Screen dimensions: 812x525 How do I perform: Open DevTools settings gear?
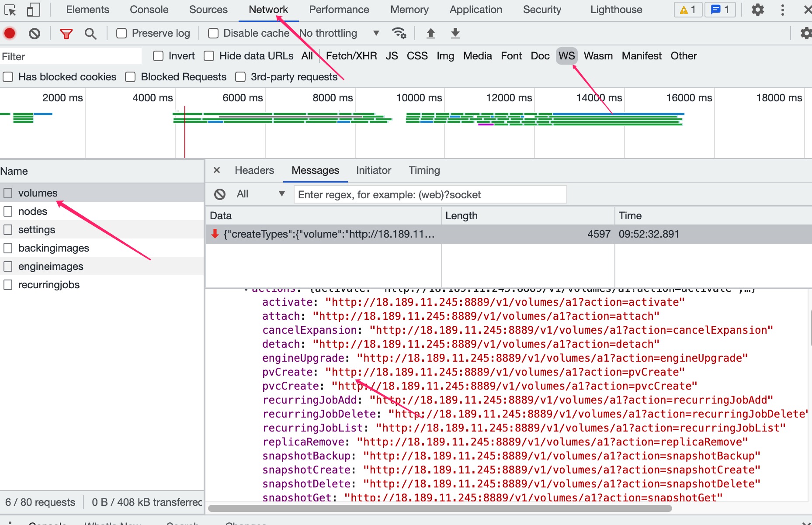click(x=758, y=10)
